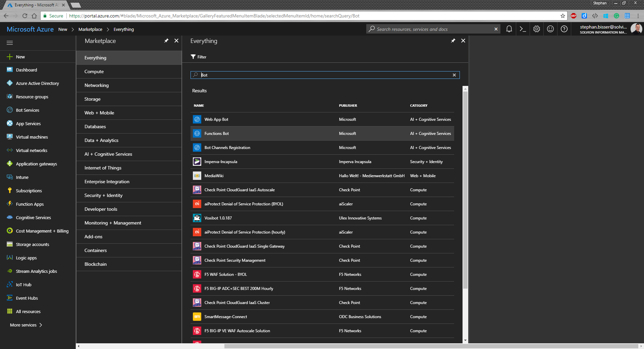Click the Subscriptions key icon
The image size is (644, 349).
click(x=10, y=190)
